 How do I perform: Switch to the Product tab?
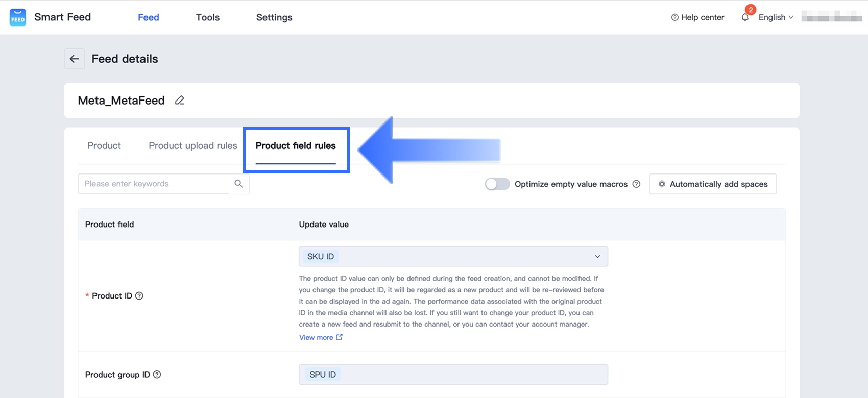pyautogui.click(x=104, y=146)
